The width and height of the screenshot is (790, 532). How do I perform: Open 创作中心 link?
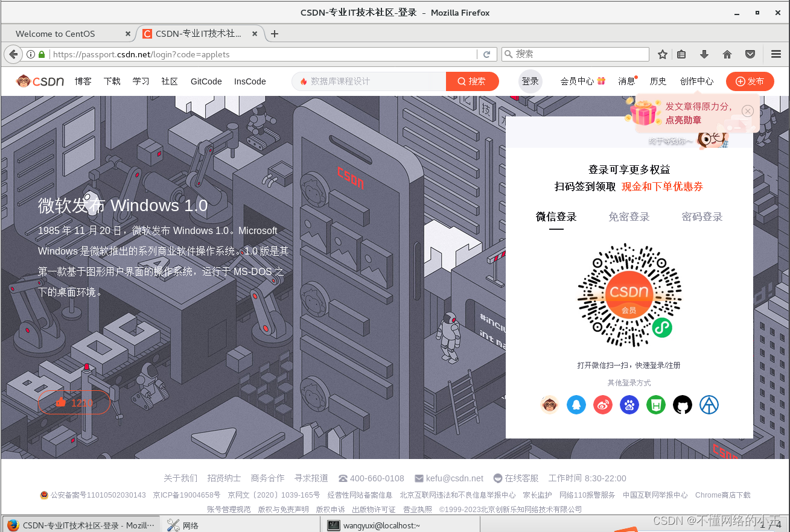click(697, 81)
